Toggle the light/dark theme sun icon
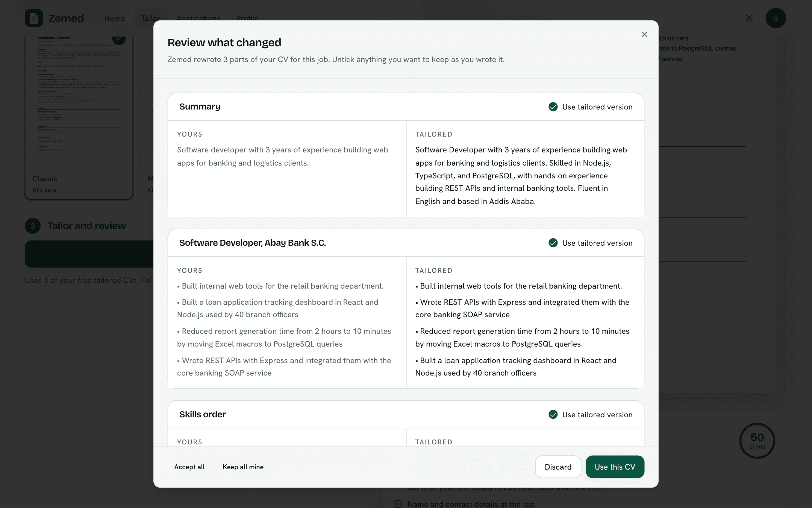This screenshot has width=812, height=508. coord(749,18)
